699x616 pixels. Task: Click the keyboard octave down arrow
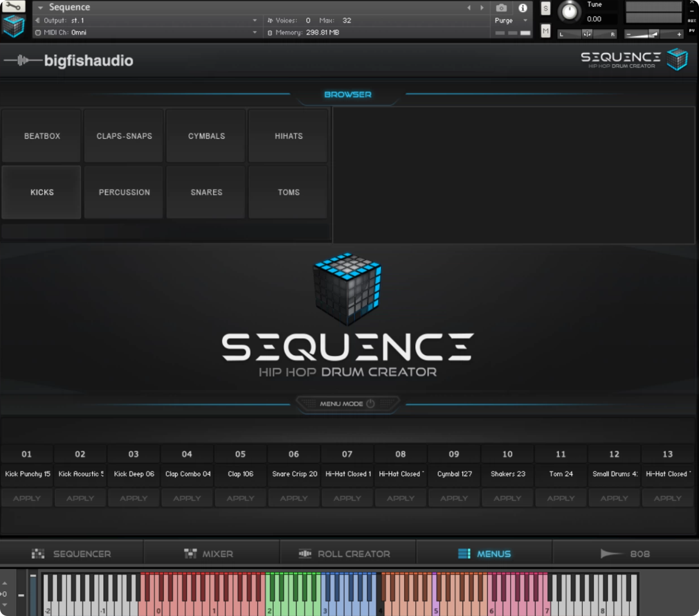coord(5,605)
